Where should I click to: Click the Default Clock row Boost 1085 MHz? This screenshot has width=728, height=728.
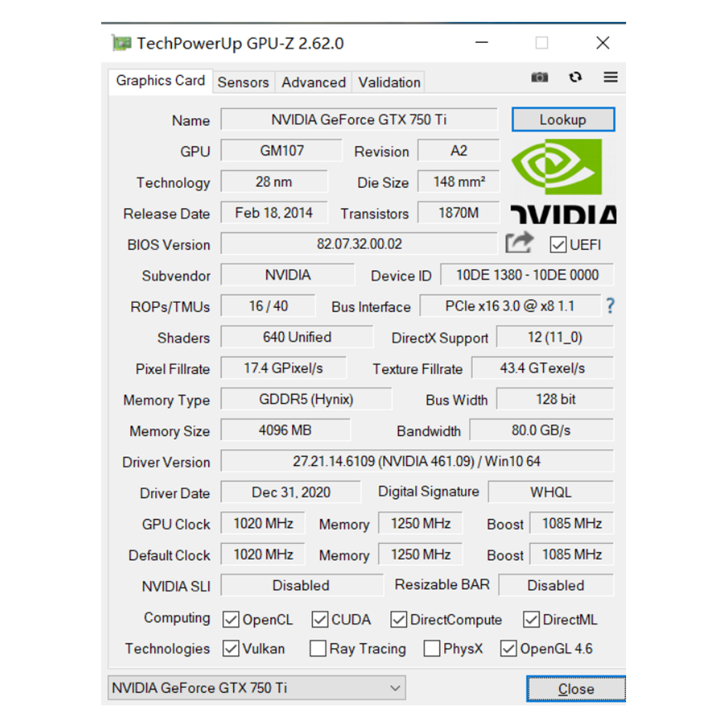[x=571, y=555]
